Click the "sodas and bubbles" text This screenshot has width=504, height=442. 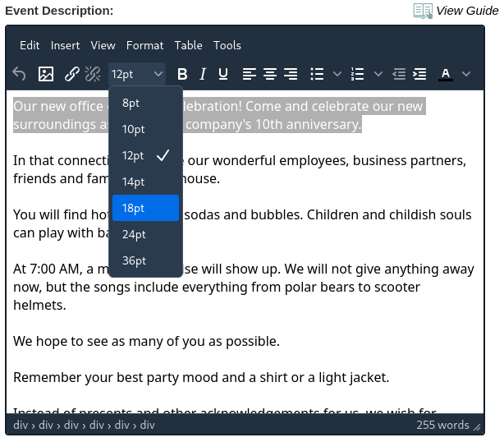(x=243, y=214)
